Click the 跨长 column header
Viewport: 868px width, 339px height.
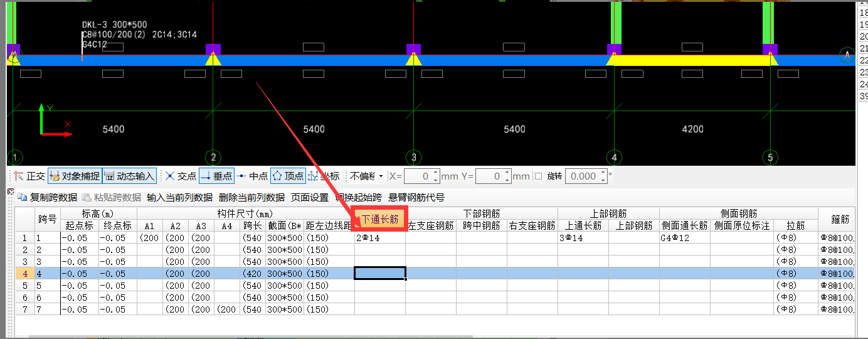(x=252, y=225)
